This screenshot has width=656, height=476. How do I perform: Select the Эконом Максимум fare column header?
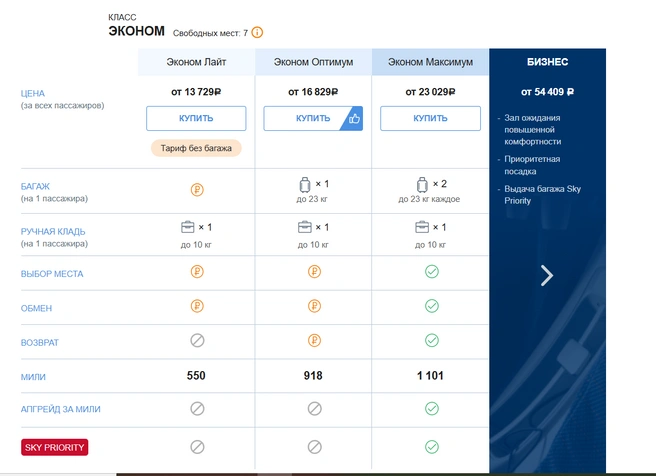coord(430,62)
